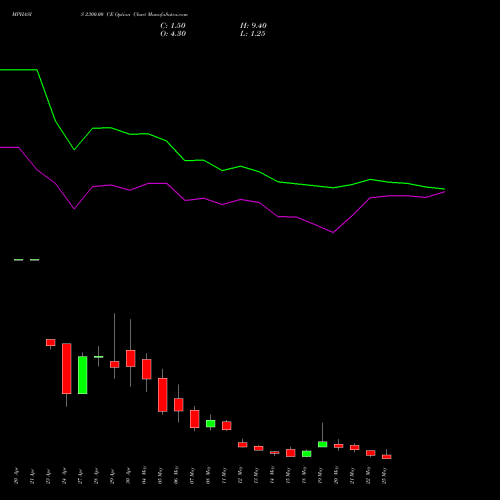Click the 24 Apr date label

click(x=64, y=476)
